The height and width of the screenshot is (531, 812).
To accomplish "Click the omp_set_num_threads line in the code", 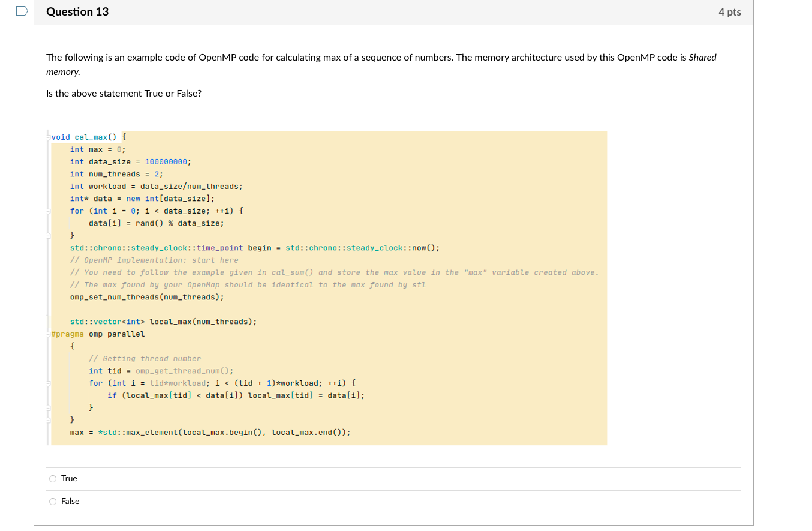I will click(148, 296).
